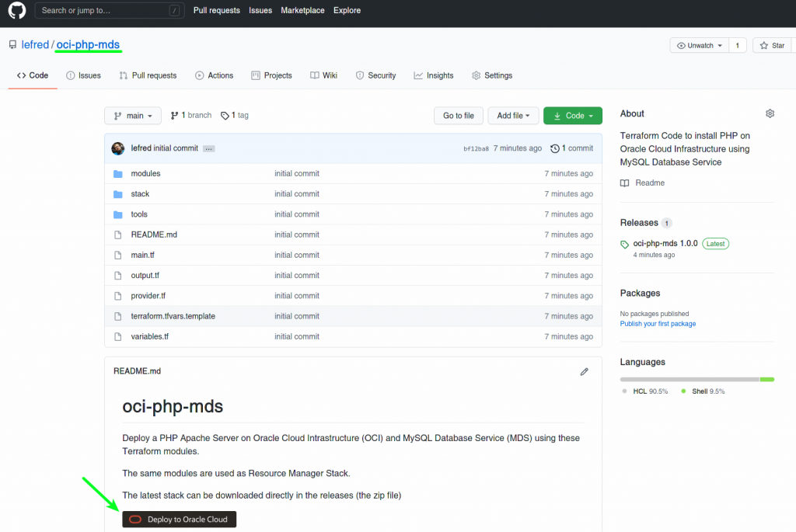Click the Latest release badge
This screenshot has width=796, height=532.
pyautogui.click(x=715, y=244)
